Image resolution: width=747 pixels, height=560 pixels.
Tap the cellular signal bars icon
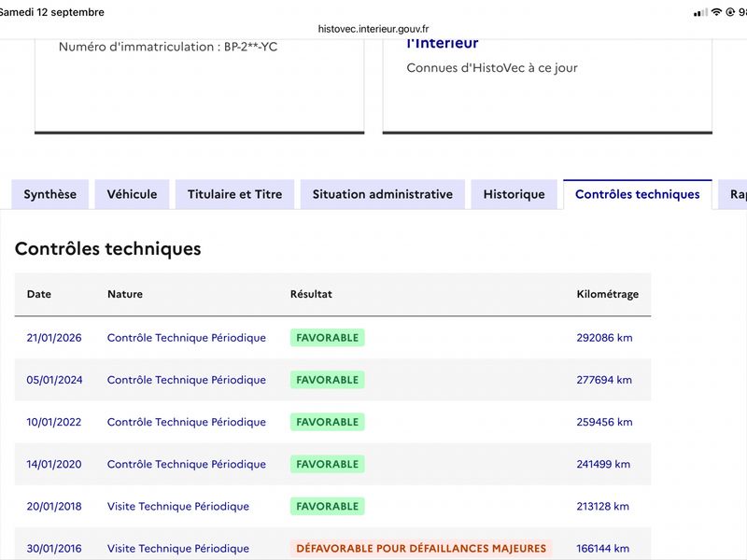700,13
